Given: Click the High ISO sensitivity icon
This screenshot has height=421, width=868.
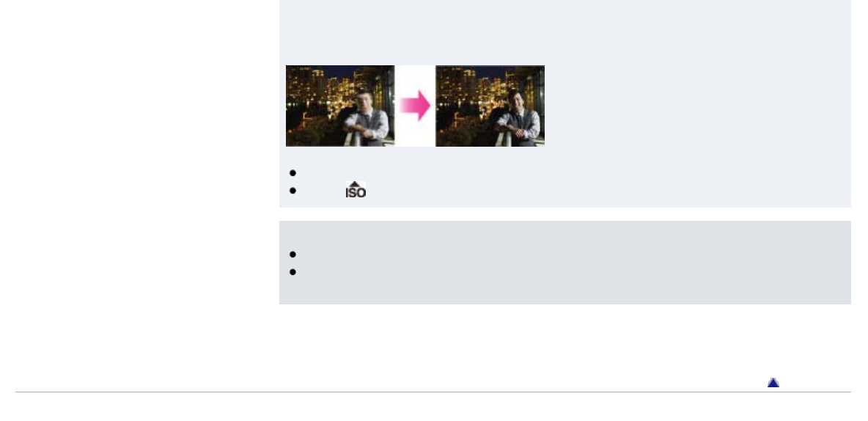Looking at the screenshot, I should click(356, 190).
